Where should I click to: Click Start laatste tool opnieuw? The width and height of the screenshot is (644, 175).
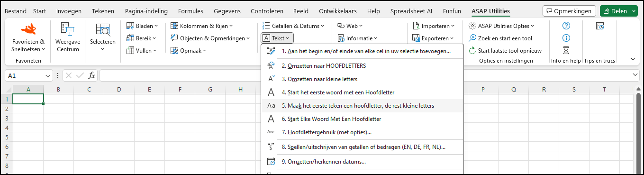coord(505,50)
